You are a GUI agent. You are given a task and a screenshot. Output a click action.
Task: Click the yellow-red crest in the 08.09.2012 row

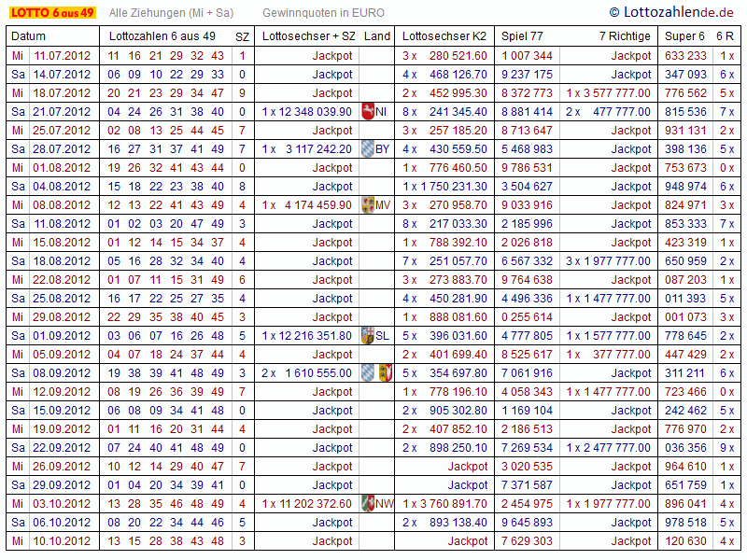(385, 373)
